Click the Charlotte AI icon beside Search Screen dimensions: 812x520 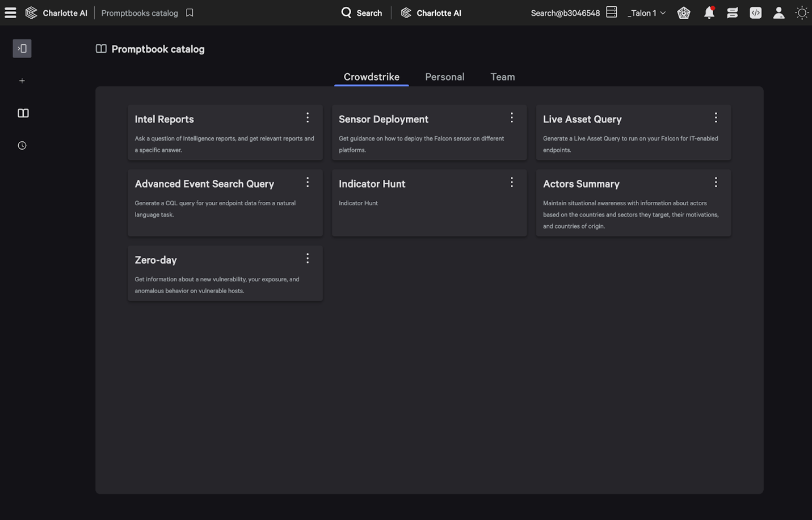[406, 12]
